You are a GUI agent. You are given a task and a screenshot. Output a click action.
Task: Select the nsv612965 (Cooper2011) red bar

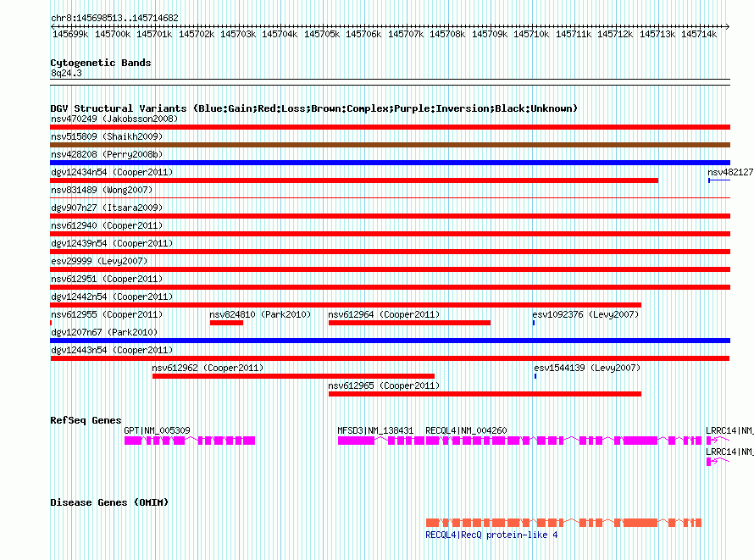[x=485, y=394]
